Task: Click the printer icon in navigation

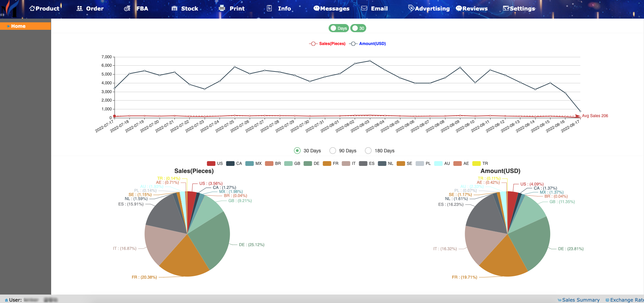Action: click(222, 8)
